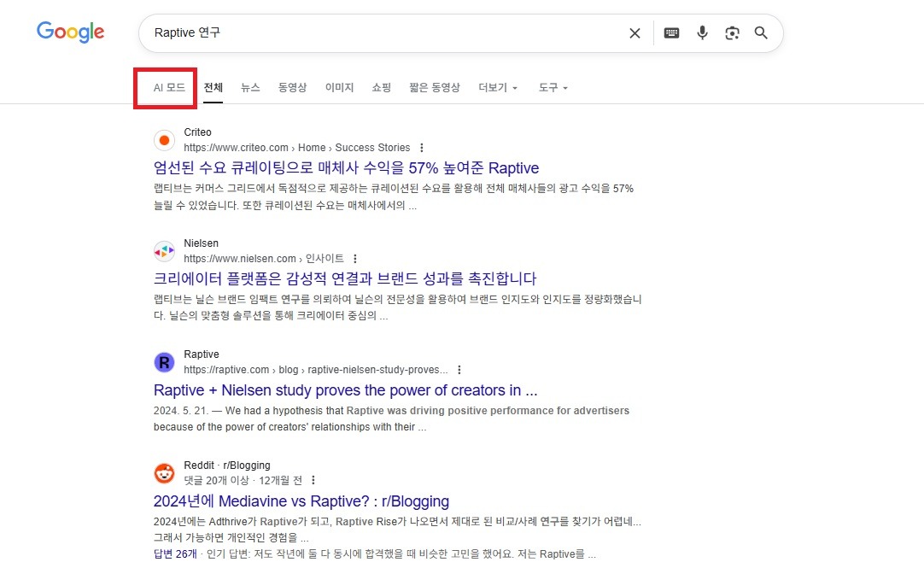Click the www.criteo.com URL breadcrumb
The image size is (924, 568).
[x=296, y=148]
